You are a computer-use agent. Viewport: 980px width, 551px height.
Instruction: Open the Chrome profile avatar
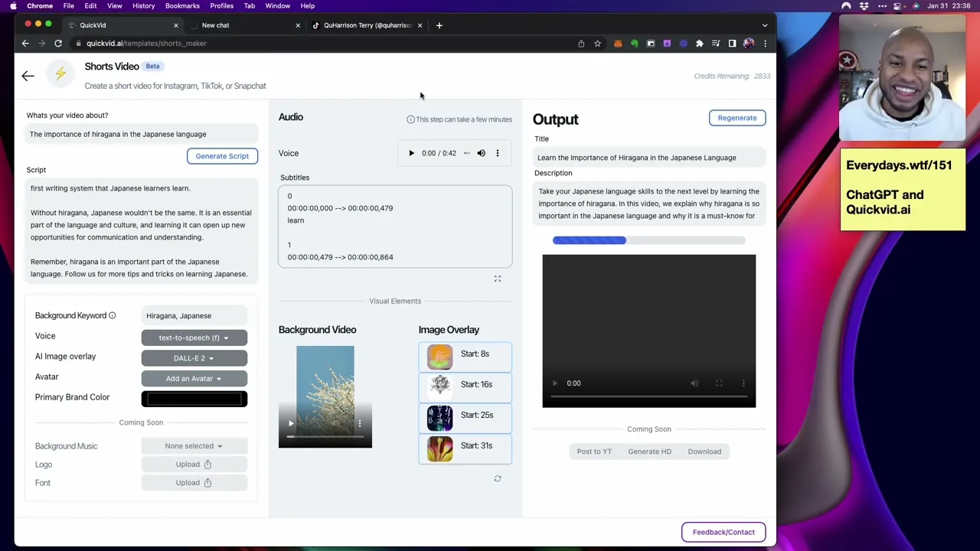(x=748, y=44)
